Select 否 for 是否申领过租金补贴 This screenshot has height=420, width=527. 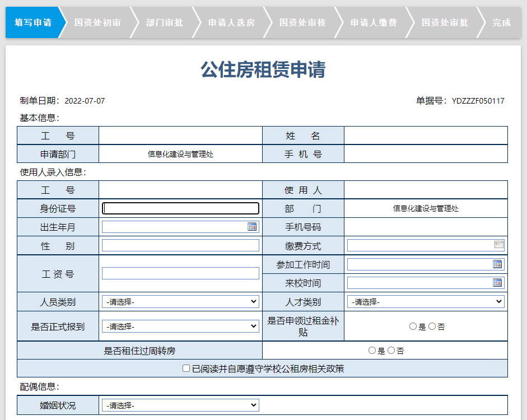432,326
